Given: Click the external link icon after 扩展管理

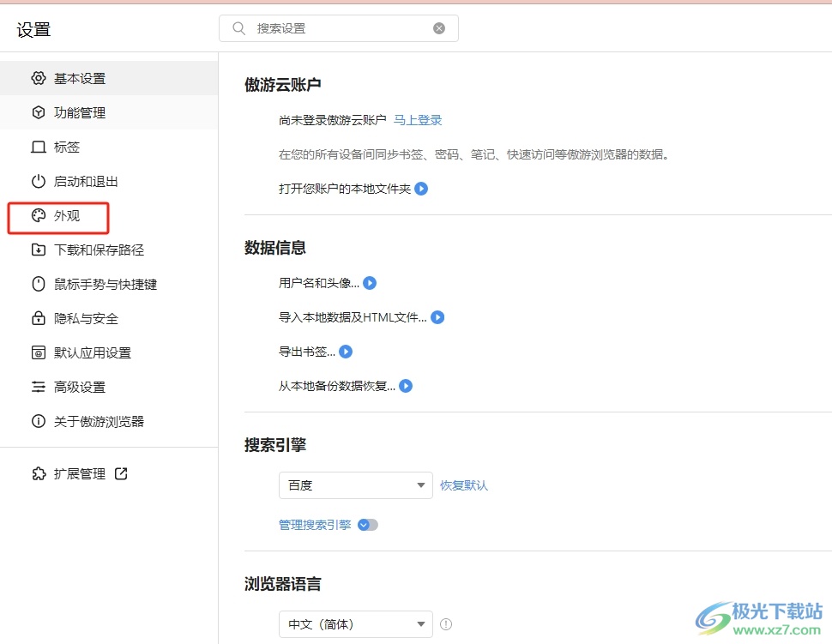Looking at the screenshot, I should 121,473.
